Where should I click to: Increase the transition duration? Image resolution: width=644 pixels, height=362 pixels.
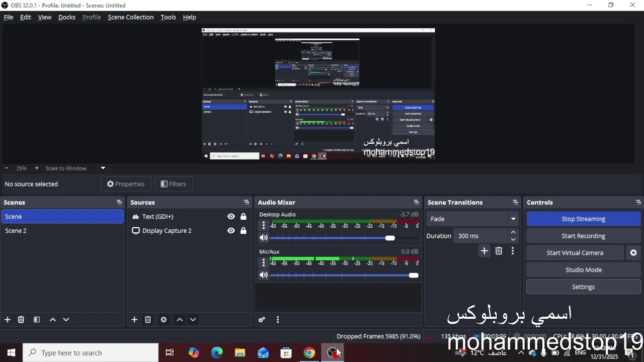tap(513, 232)
